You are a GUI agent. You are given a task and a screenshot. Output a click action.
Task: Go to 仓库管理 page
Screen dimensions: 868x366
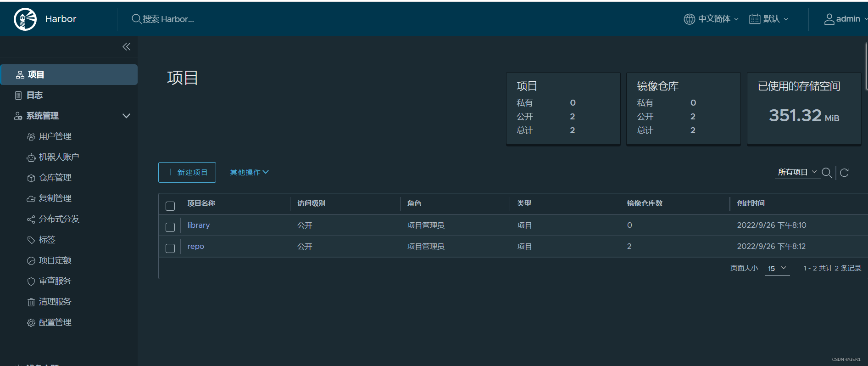tap(55, 178)
